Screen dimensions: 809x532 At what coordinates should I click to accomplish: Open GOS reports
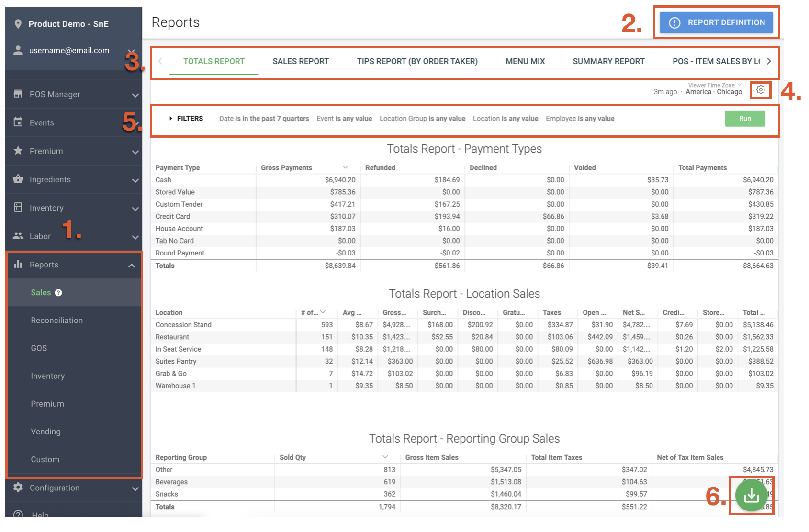point(39,348)
